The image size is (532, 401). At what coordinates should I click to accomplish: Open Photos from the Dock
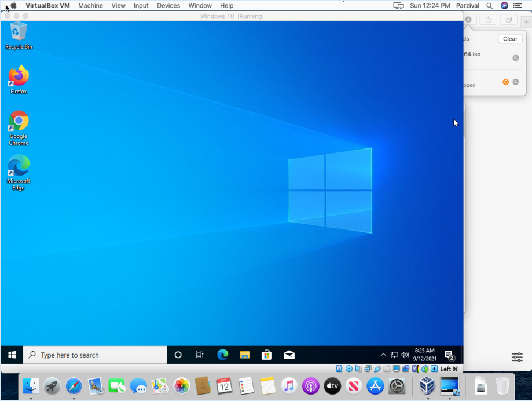tap(182, 386)
